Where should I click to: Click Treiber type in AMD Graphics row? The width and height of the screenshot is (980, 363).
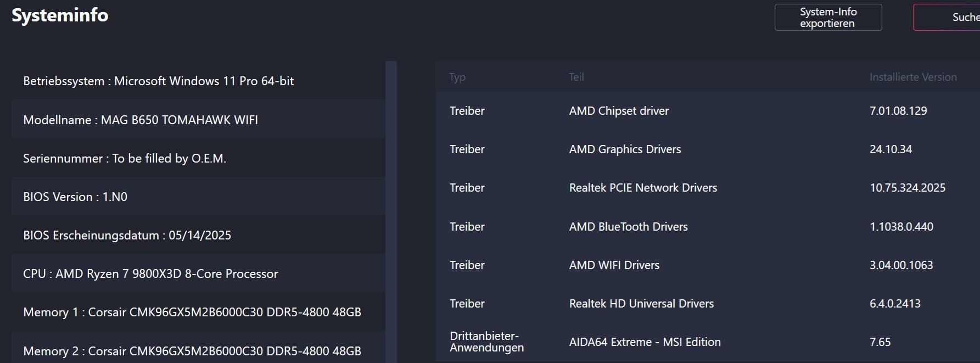pos(467,149)
